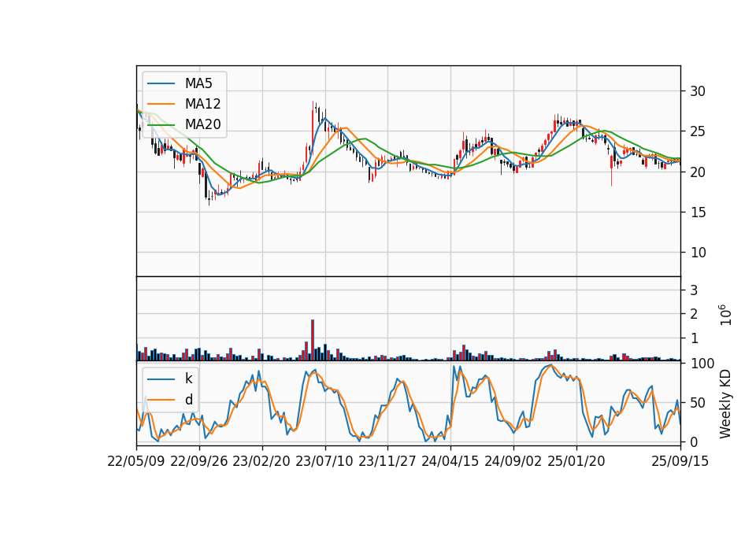Click the k legend entry

pos(188,379)
